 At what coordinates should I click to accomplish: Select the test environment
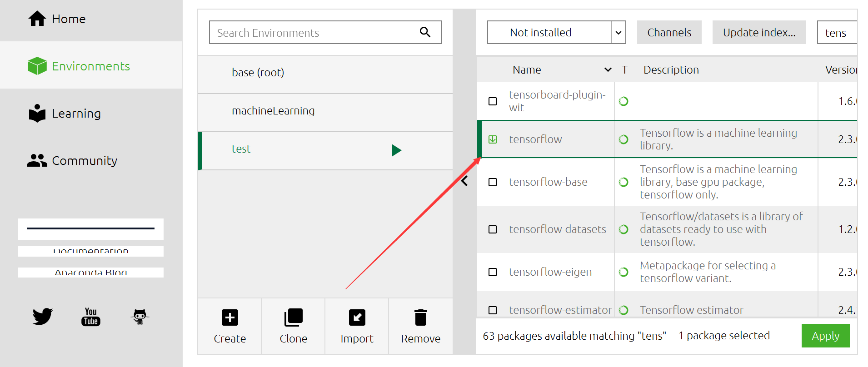[325, 151]
